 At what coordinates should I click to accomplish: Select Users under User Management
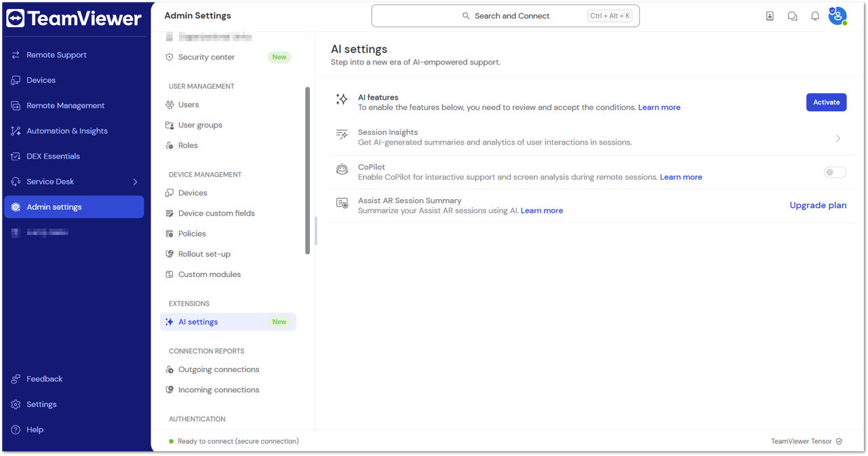[189, 105]
